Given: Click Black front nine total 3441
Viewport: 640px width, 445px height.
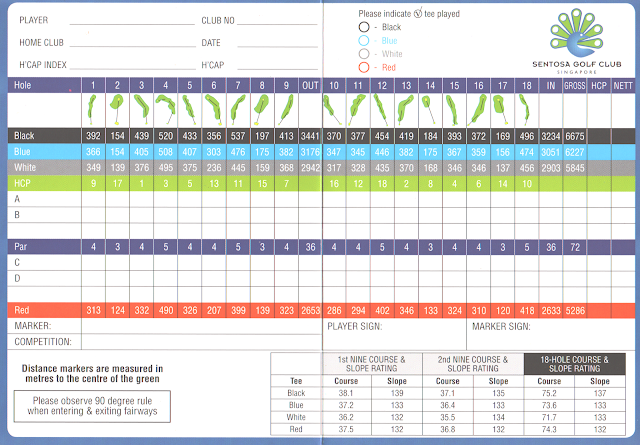Looking at the screenshot, I should (310, 136).
